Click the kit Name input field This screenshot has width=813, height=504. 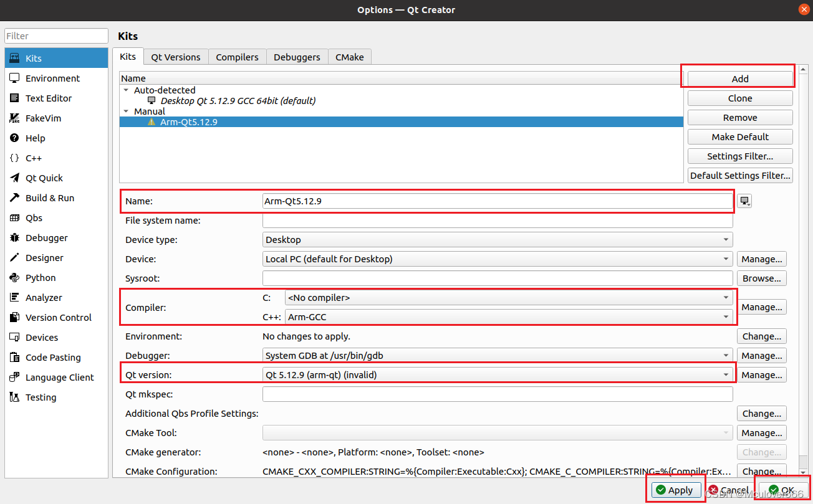click(x=498, y=201)
